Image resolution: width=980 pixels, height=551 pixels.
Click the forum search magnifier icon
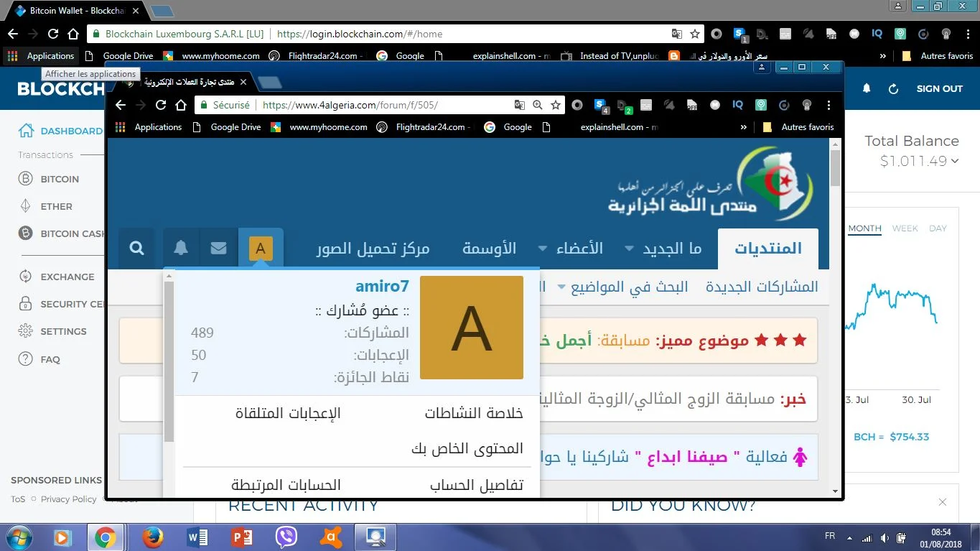(x=136, y=249)
